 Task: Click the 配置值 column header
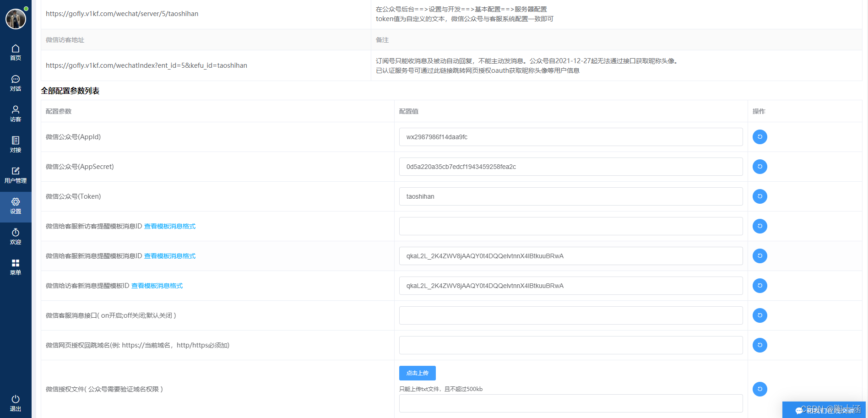pos(409,111)
